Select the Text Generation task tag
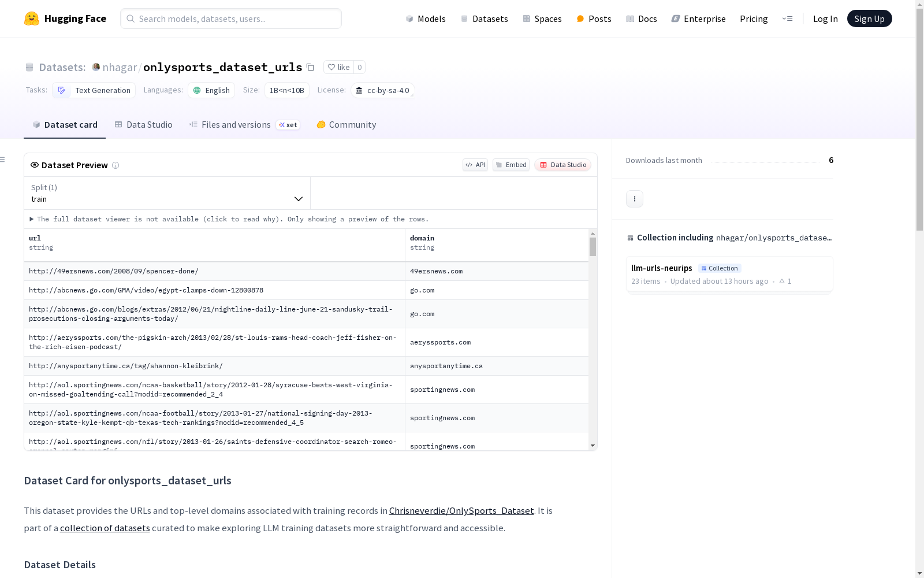The width and height of the screenshot is (924, 578). pos(94,90)
